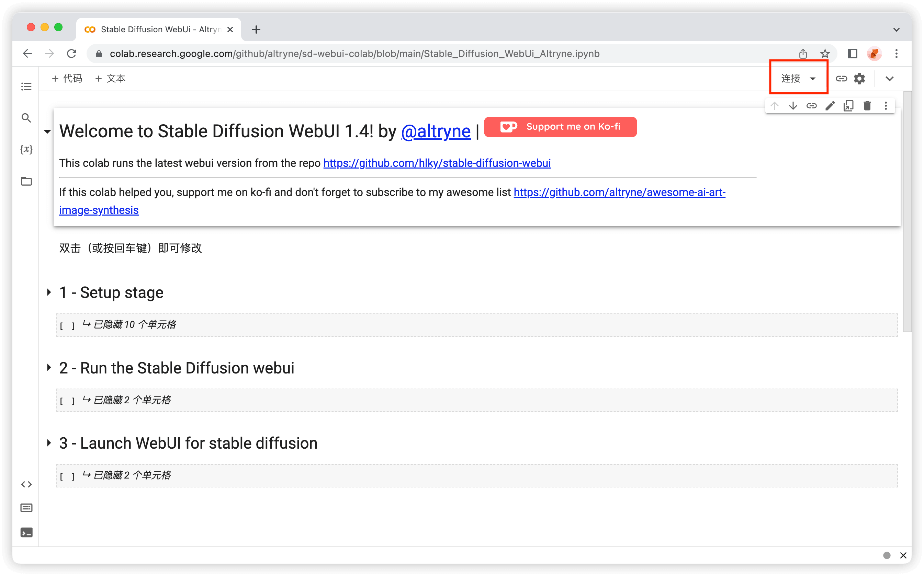The width and height of the screenshot is (924, 576).
Task: Expand 2 - Run the Stable Diffusion webui
Action: [49, 368]
